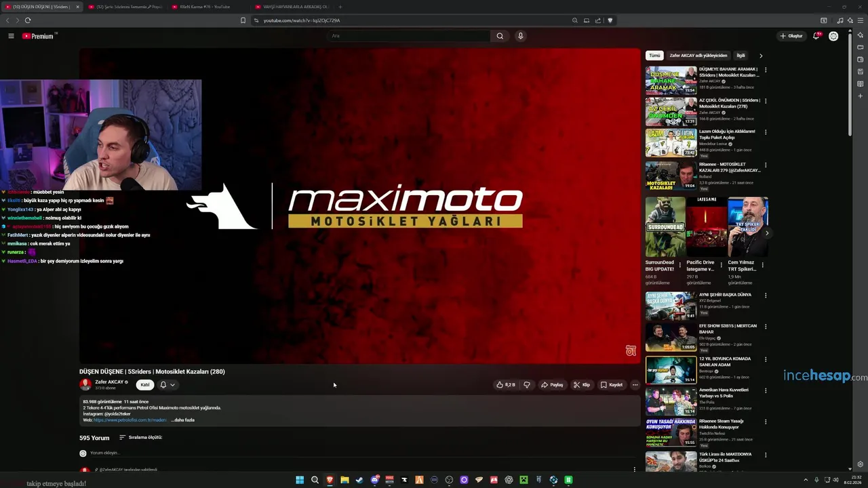Open the pinned comment's three-dot menu
The height and width of the screenshot is (488, 868).
pyautogui.click(x=635, y=469)
